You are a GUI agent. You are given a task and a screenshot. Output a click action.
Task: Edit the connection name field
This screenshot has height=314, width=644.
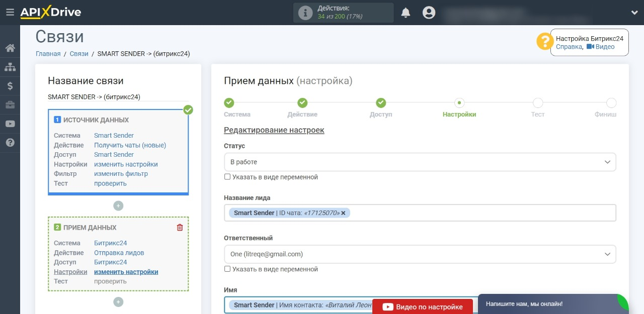pos(118,97)
